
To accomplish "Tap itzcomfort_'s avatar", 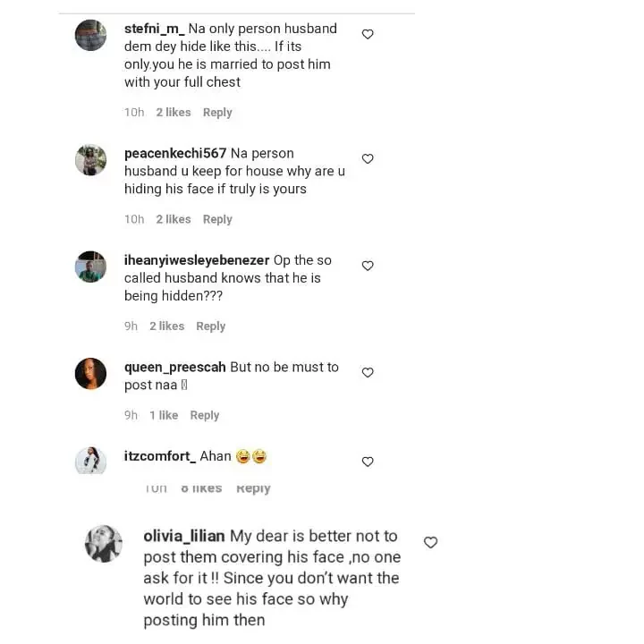I will 90,460.
